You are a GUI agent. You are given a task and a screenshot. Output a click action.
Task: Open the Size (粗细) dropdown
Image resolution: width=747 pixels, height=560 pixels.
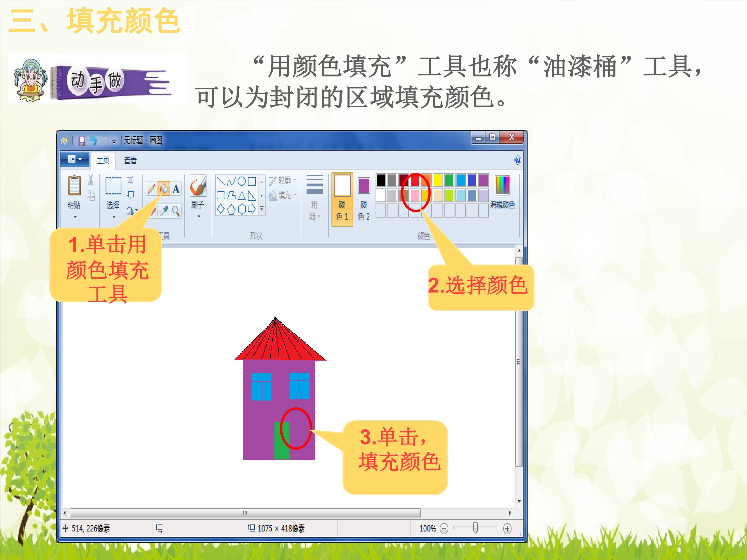pos(315,198)
